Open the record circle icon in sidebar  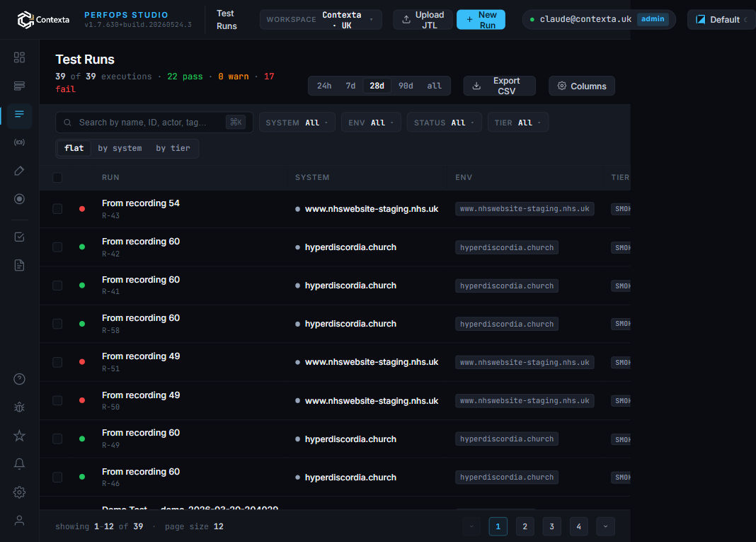click(19, 199)
